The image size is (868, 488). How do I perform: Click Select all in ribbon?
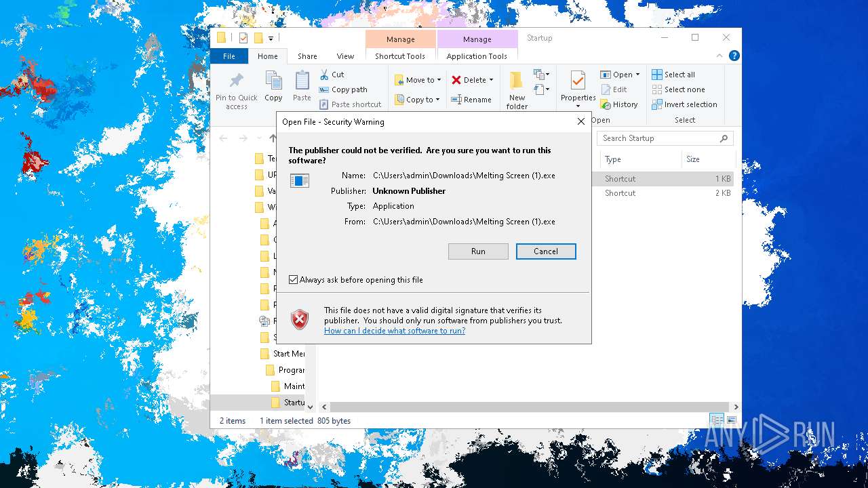[x=673, y=75]
